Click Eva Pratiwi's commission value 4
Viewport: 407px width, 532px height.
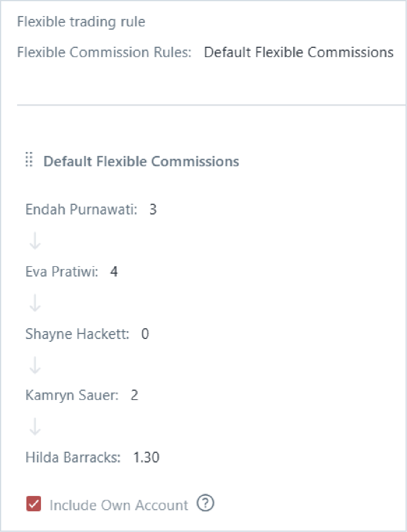pyautogui.click(x=114, y=272)
